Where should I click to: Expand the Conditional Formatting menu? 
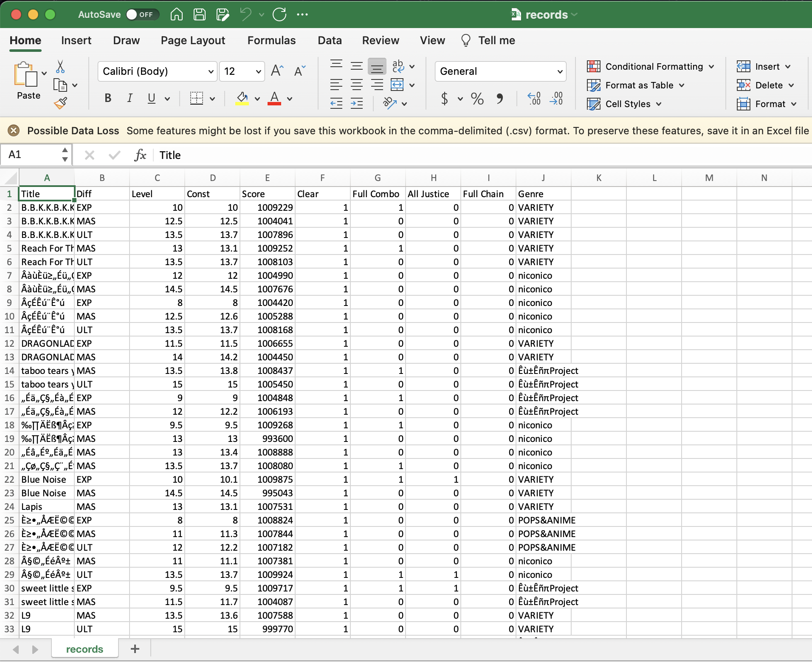coord(651,67)
